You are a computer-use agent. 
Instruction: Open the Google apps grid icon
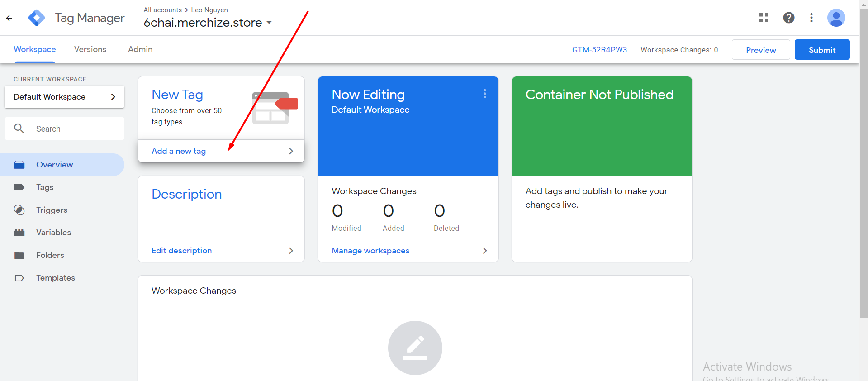[764, 18]
